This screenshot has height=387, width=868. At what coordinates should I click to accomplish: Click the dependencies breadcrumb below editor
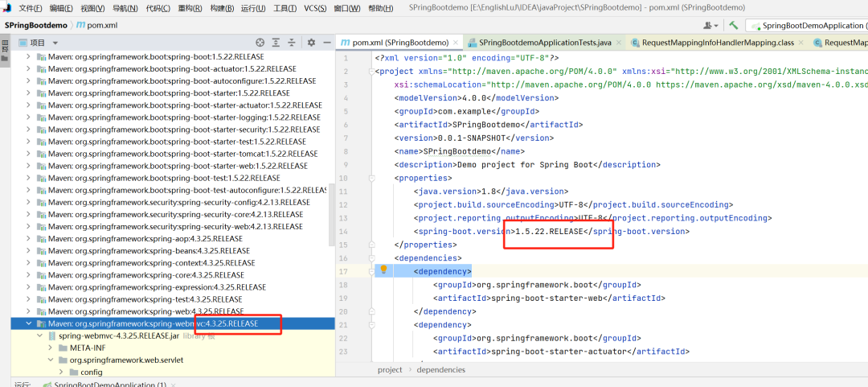tap(440, 370)
